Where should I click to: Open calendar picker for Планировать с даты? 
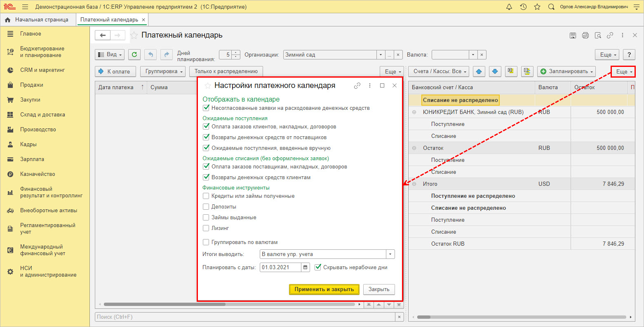[x=306, y=267]
